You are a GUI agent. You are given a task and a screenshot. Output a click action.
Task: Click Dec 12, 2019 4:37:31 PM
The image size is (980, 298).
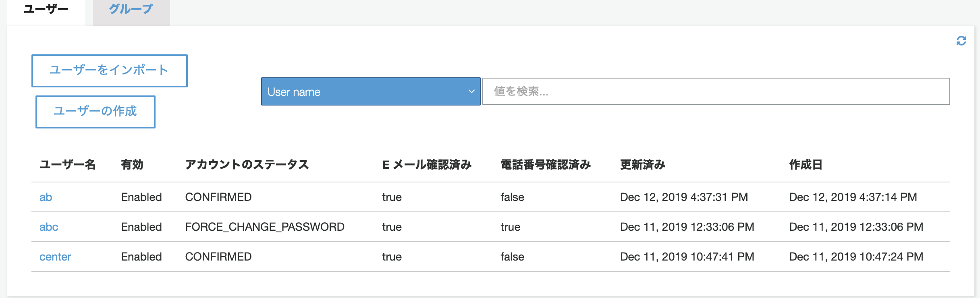[684, 197]
